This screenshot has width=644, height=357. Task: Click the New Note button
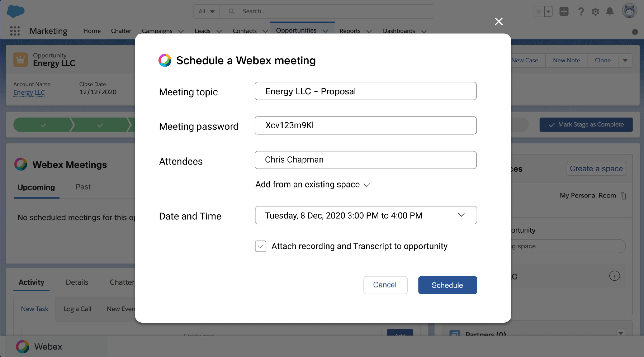tap(567, 60)
